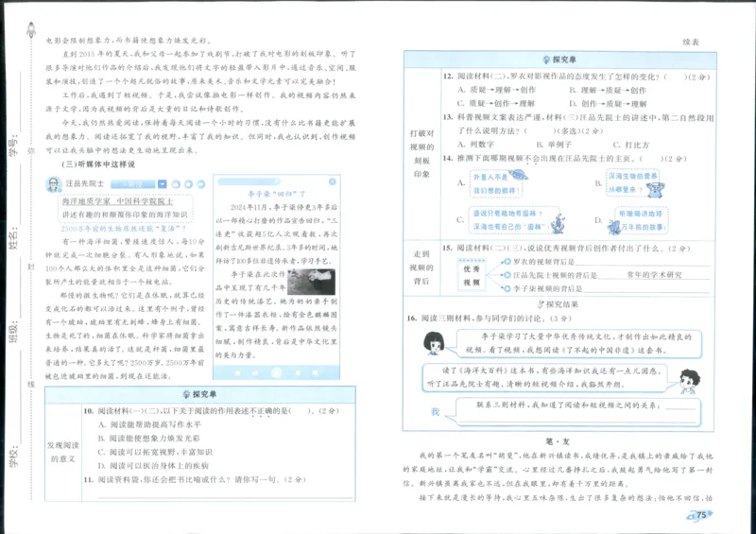The image size is (756, 534).
Task: Click the filled answer 常年的学术研究
Action: click(654, 275)
